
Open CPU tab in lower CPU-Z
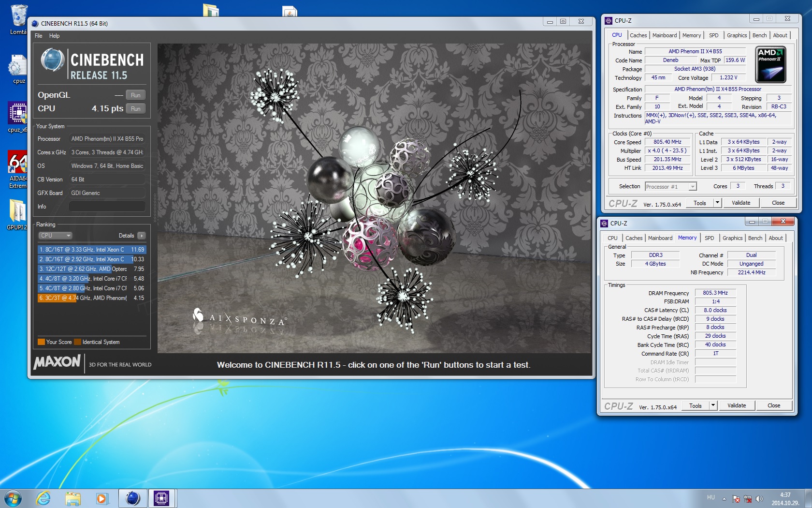click(612, 238)
